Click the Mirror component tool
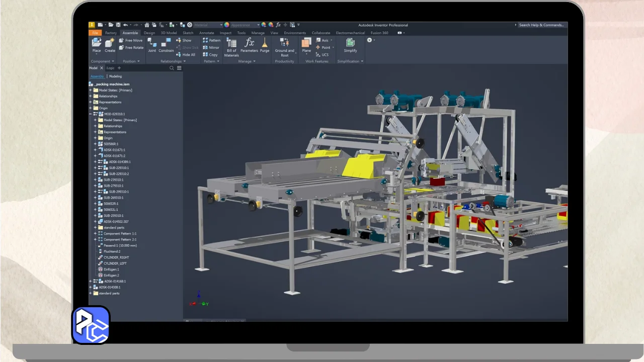This screenshot has height=362, width=644. 211,48
